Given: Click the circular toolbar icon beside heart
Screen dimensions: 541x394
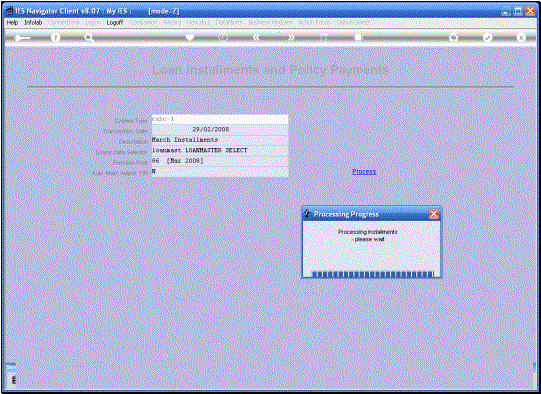Looking at the screenshot, I should pyautogui.click(x=223, y=37).
